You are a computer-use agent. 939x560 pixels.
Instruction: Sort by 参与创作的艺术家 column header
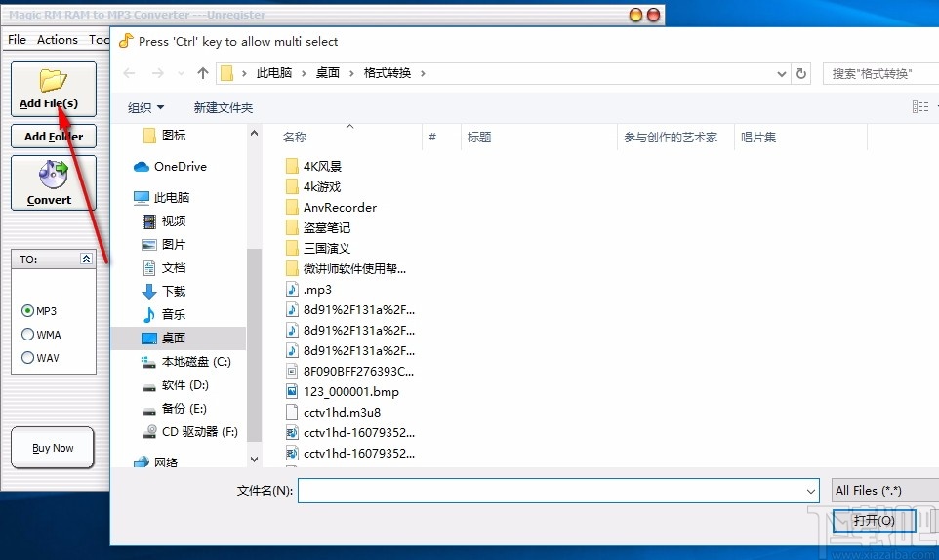(x=671, y=137)
